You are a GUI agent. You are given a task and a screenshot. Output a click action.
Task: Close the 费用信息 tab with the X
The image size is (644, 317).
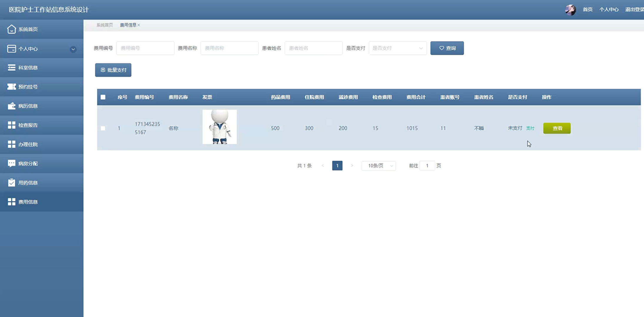[x=139, y=25]
